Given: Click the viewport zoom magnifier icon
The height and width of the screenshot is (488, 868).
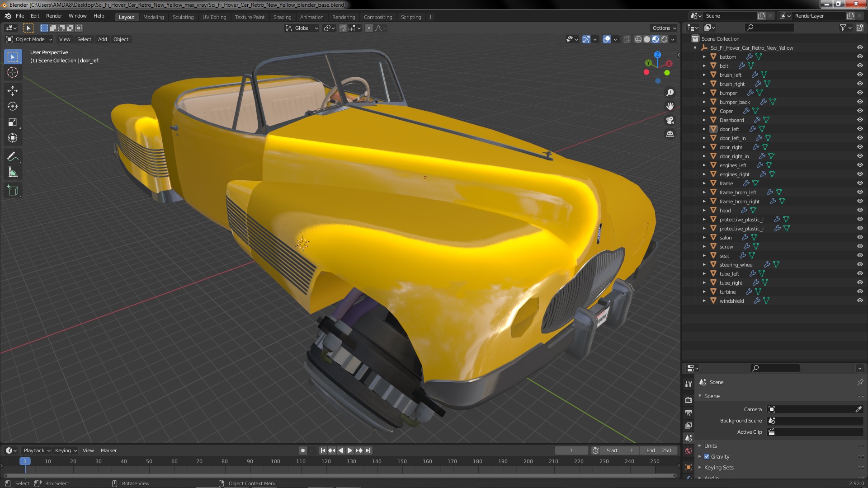Looking at the screenshot, I should pos(670,93).
